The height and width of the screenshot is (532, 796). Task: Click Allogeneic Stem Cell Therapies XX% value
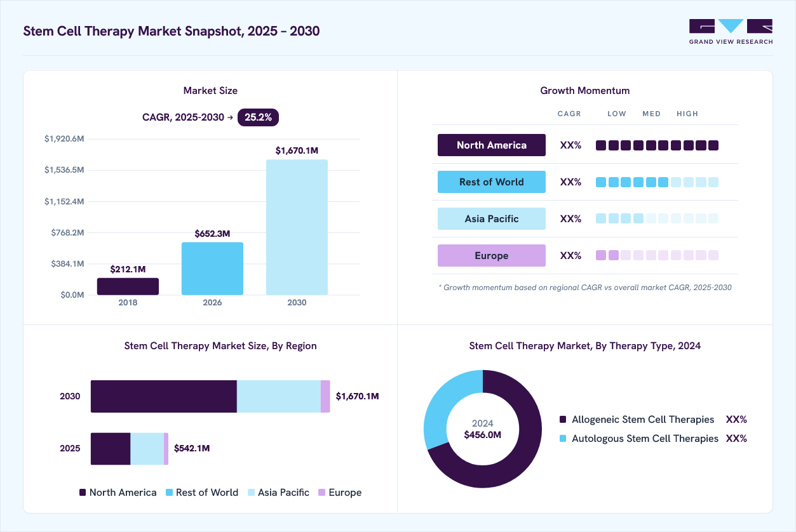pos(736,420)
